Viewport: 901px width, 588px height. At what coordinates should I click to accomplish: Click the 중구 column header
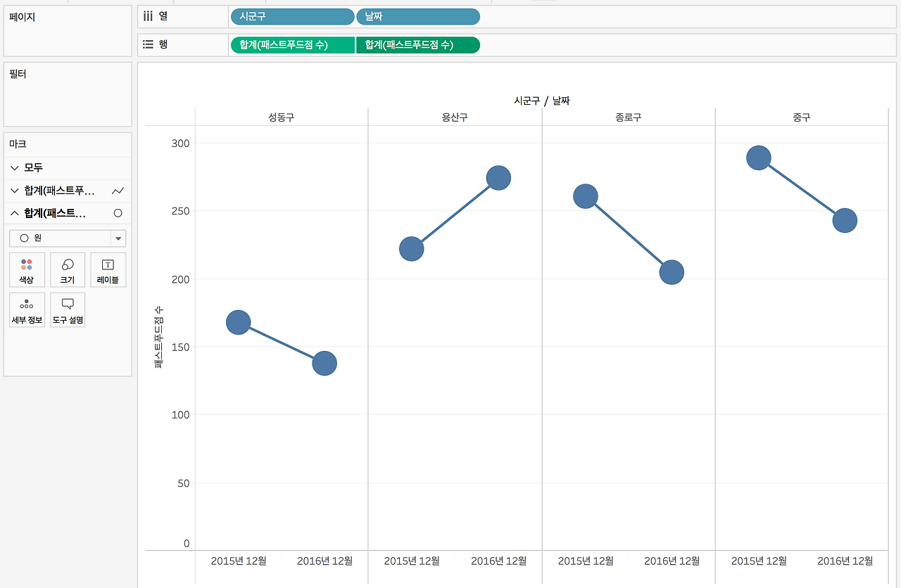click(802, 117)
